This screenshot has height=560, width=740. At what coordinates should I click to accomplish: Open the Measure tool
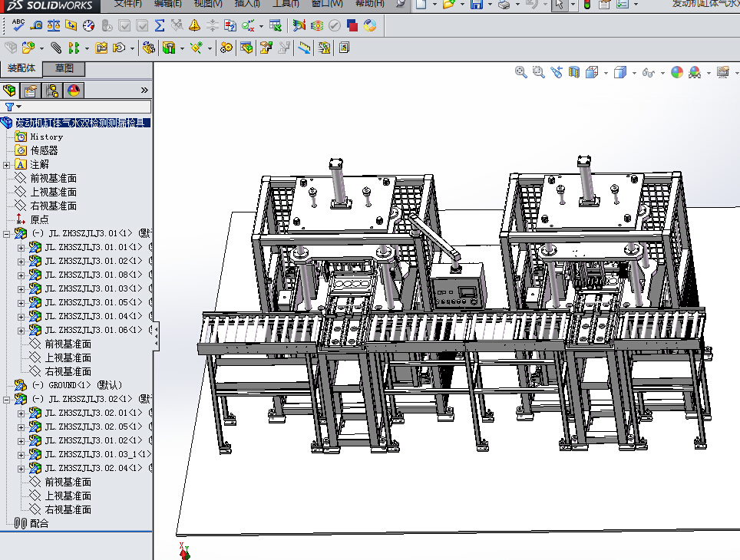click(36, 25)
